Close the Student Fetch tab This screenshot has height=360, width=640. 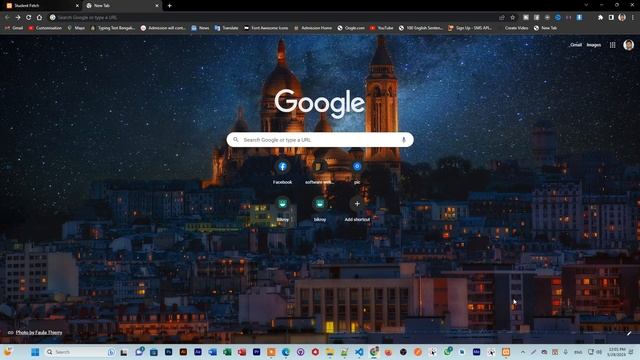point(78,6)
